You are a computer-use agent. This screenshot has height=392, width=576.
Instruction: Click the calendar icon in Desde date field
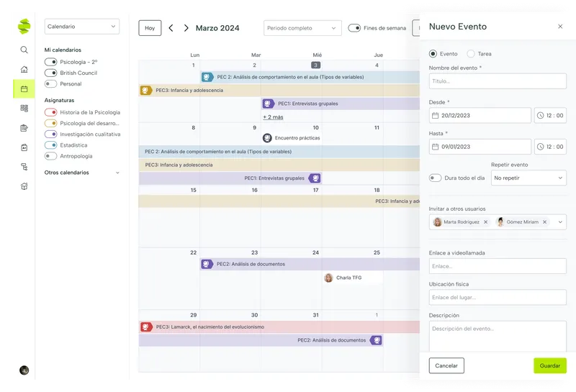tap(436, 115)
